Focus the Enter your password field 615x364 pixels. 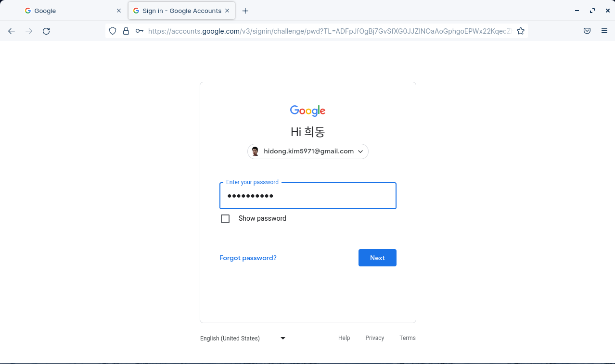coord(308,196)
